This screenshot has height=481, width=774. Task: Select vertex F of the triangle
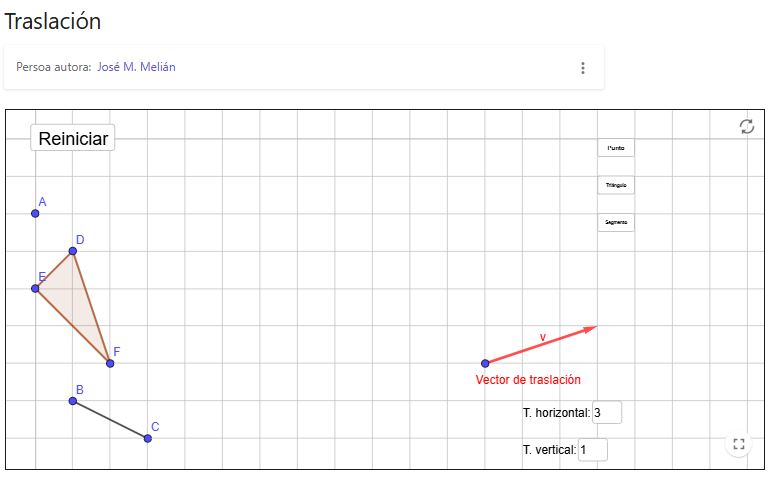[110, 363]
